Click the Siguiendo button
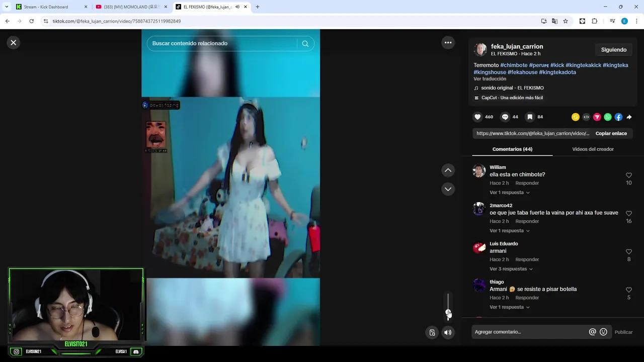The height and width of the screenshot is (362, 644). coord(614,50)
